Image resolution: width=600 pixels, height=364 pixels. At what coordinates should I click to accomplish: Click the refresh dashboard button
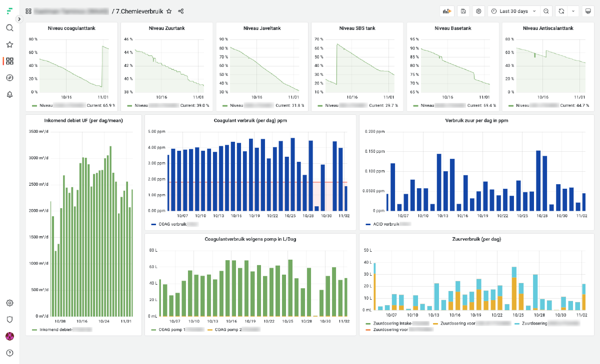(x=561, y=11)
